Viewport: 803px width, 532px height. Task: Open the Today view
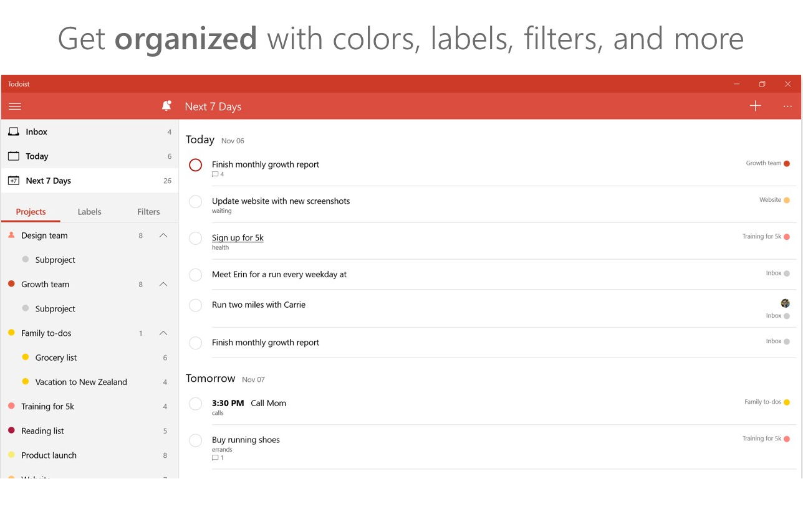[90, 156]
